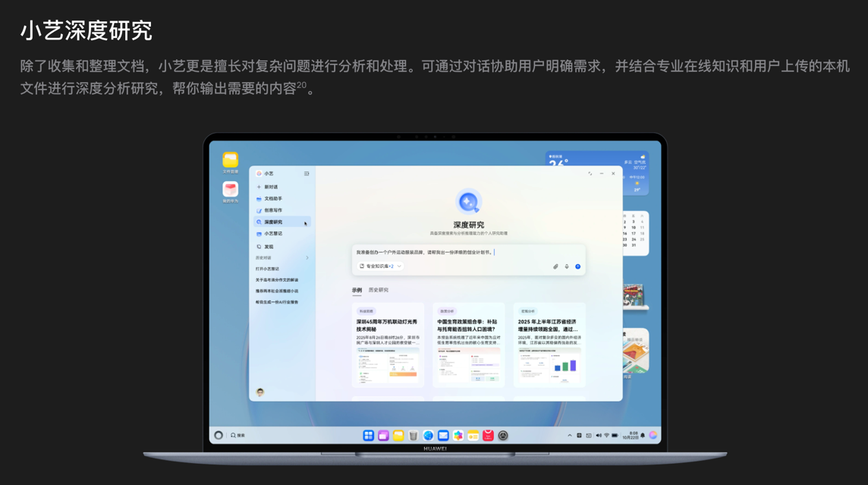Screen dimensions: 868x485
Task: Open the 专业知识库 dropdown selector
Action: point(381,266)
